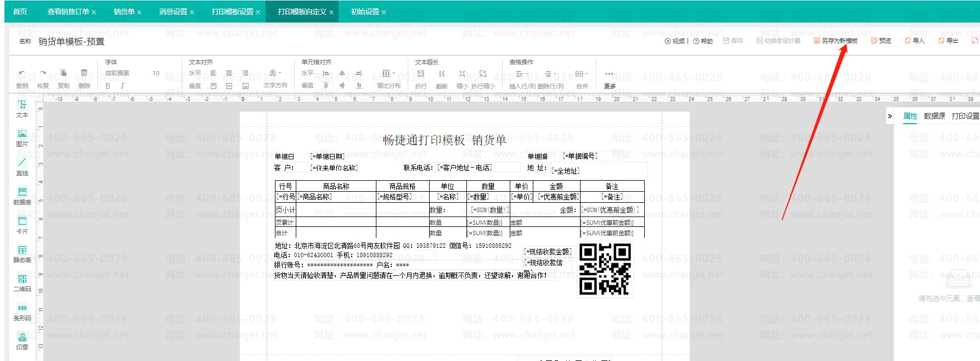Image resolution: width=980 pixels, height=361 pixels.
Task: Add a 二维码 (QR code) element
Action: 22,282
